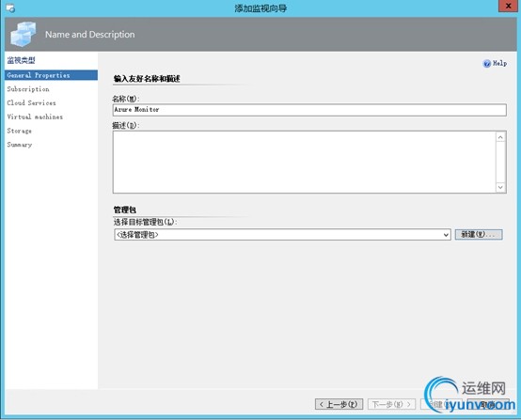521x420 pixels.
Task: Click the Name and Description header icon
Action: click(24, 34)
